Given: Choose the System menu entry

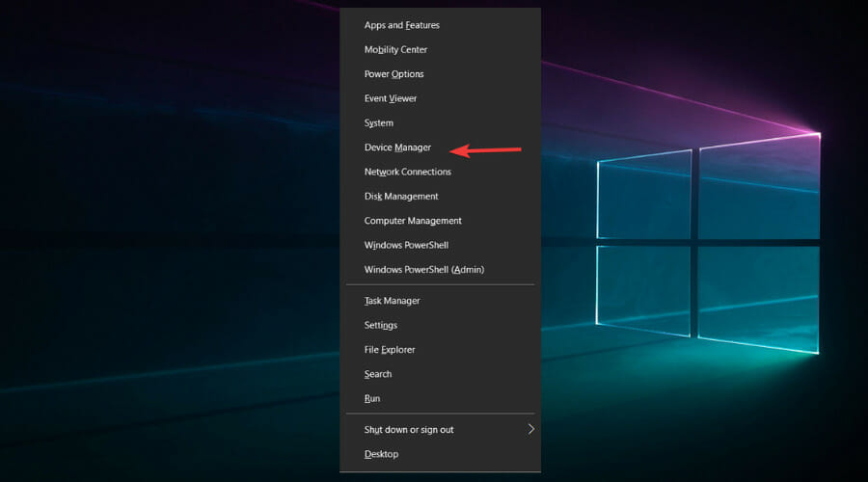Looking at the screenshot, I should (440, 122).
